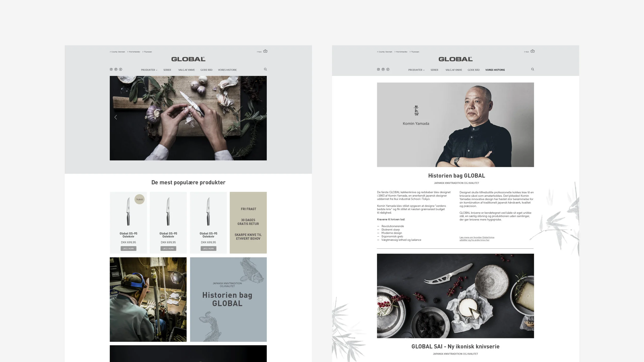Click the 'Moderne design' list item
This screenshot has height=362, width=644.
392,233
